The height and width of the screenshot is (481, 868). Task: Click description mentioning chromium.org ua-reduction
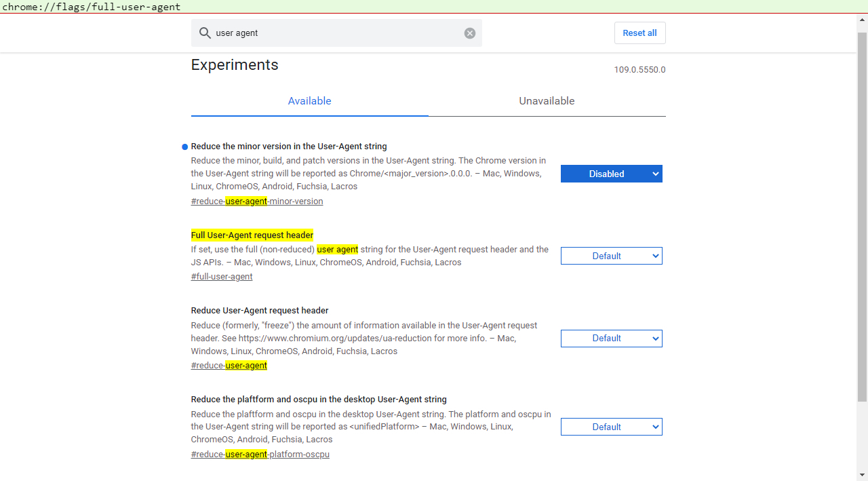(364, 339)
